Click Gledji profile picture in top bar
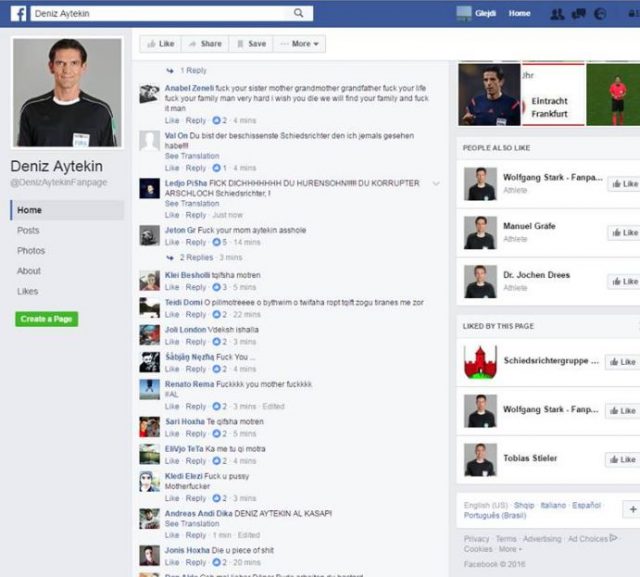The width and height of the screenshot is (640, 577). [x=464, y=14]
